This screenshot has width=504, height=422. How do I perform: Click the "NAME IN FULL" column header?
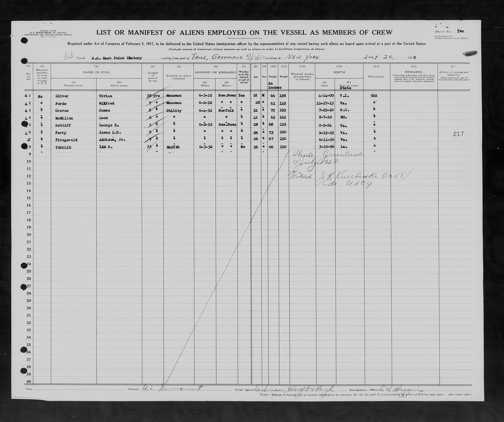tap(96, 72)
